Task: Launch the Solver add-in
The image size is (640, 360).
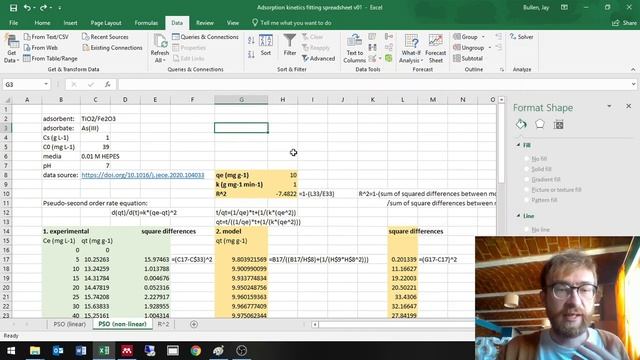Action: tap(522, 37)
